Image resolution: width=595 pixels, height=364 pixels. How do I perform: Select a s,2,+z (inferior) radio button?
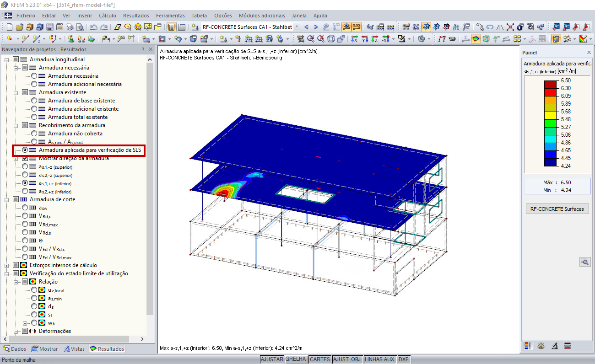pos(25,191)
